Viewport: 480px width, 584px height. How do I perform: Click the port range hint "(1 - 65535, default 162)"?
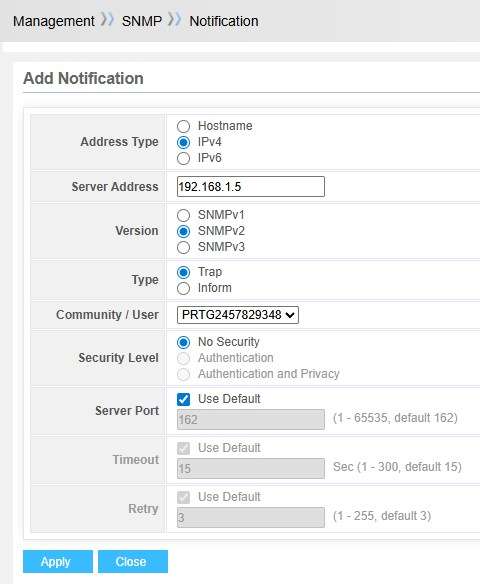395,418
